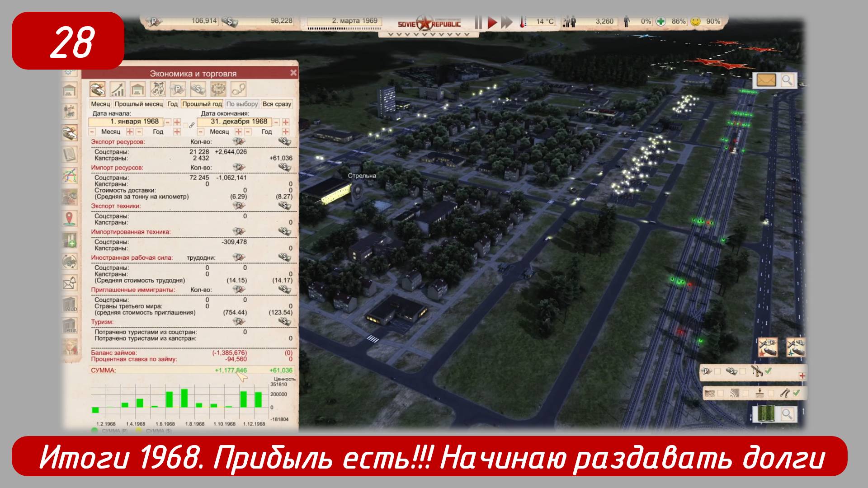868x488 pixels.
Task: Open the map pin marker sidebar icon
Action: click(x=70, y=218)
